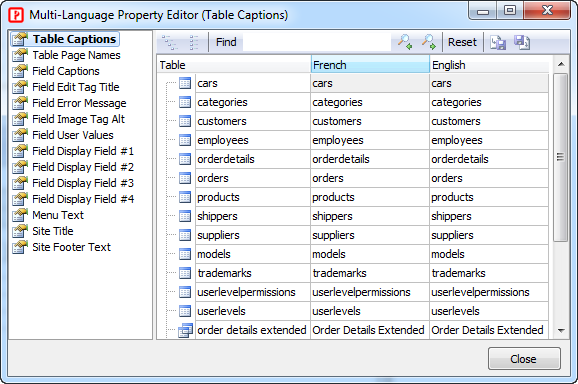578x384 pixels.
Task: Click the scroll down arrow of grid
Action: [x=561, y=331]
